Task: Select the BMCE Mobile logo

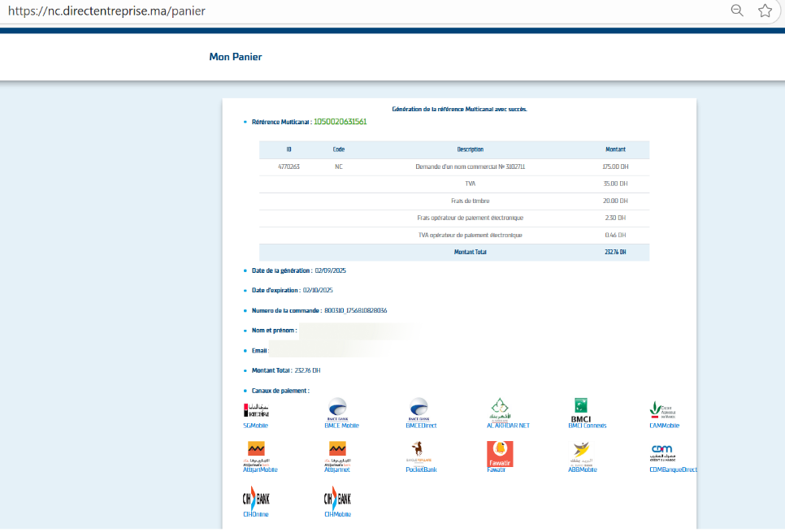Action: (x=336, y=408)
